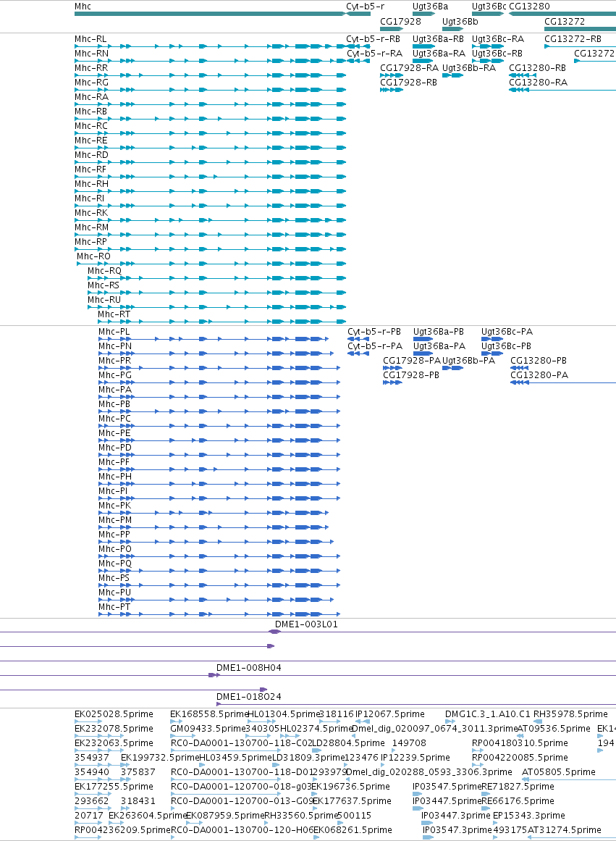Viewport: 616px width, 841px height.
Task: Click the Mhc-RF transcript label
Action: [x=90, y=169]
